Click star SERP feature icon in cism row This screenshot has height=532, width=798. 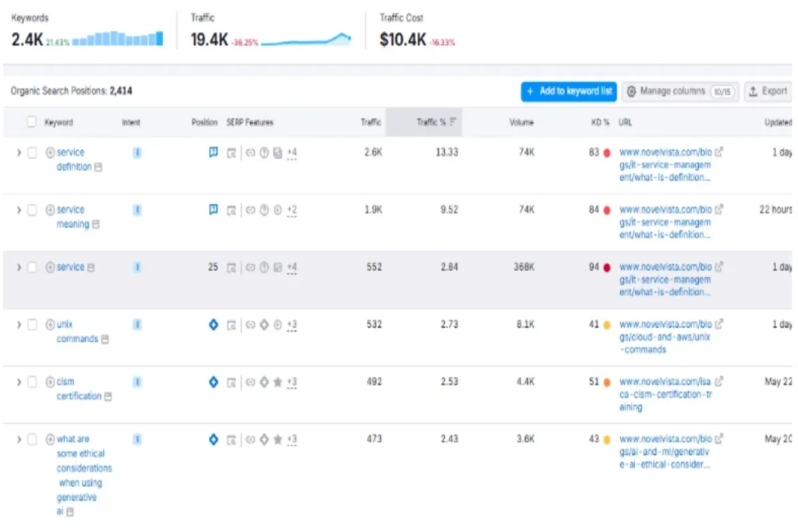(277, 382)
